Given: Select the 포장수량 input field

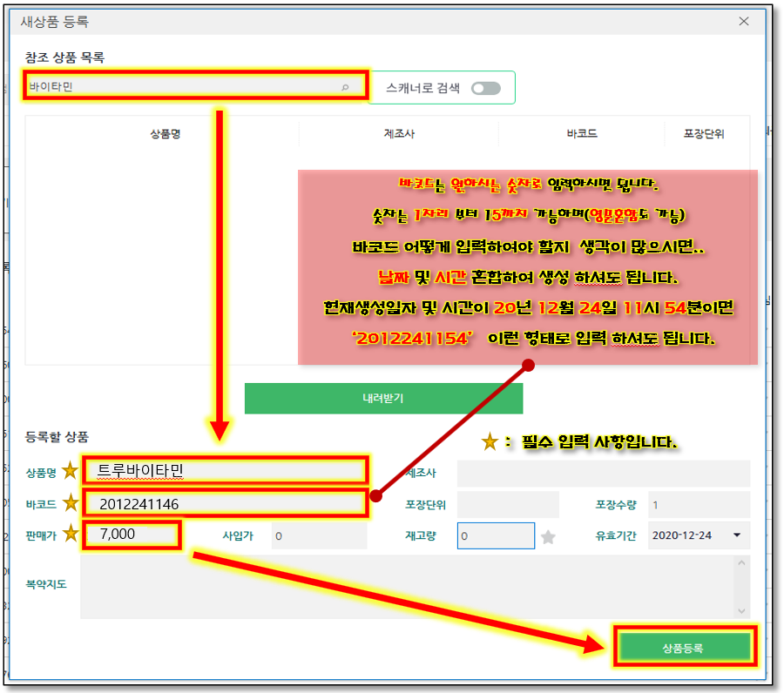Looking at the screenshot, I should tap(697, 504).
